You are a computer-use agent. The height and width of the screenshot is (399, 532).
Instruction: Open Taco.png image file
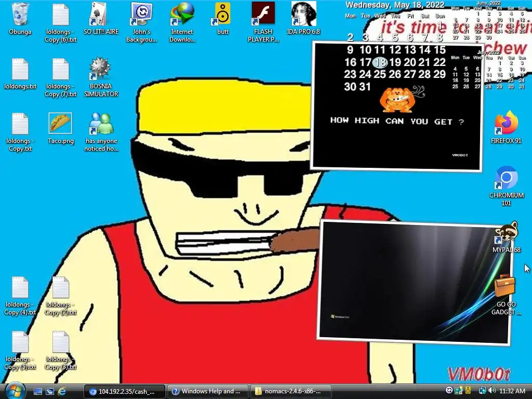60,129
